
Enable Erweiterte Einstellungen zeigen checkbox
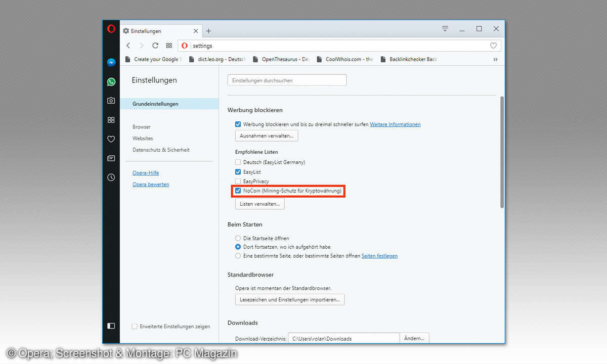point(135,327)
